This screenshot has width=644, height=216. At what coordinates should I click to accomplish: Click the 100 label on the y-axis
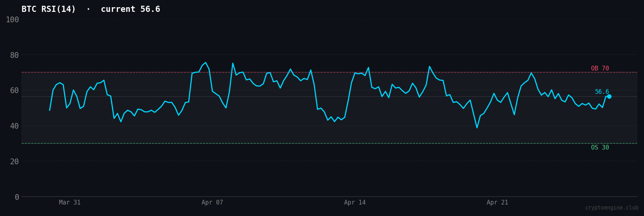tap(12, 20)
